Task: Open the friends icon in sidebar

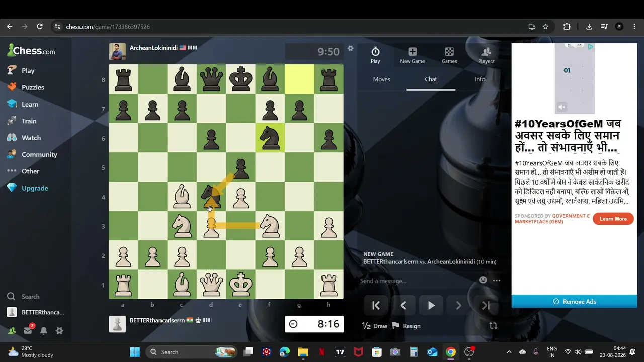Action: click(x=11, y=331)
